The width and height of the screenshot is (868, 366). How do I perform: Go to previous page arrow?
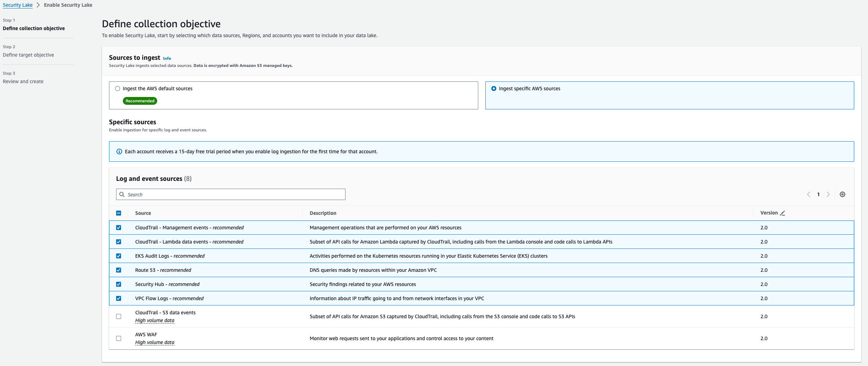(809, 194)
